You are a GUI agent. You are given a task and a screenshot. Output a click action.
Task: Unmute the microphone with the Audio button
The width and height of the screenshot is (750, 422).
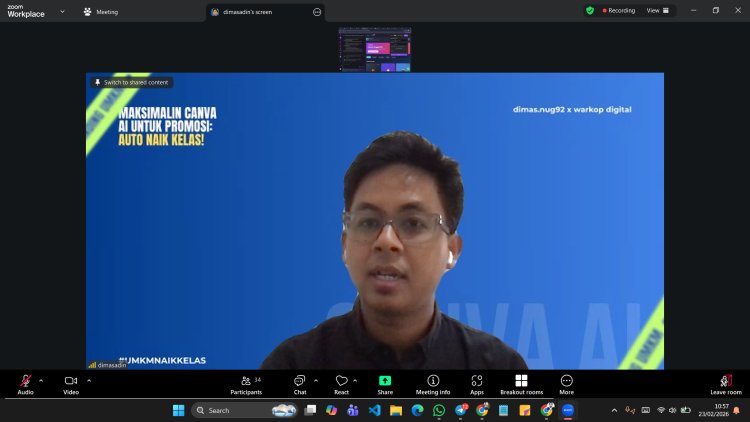pyautogui.click(x=25, y=384)
